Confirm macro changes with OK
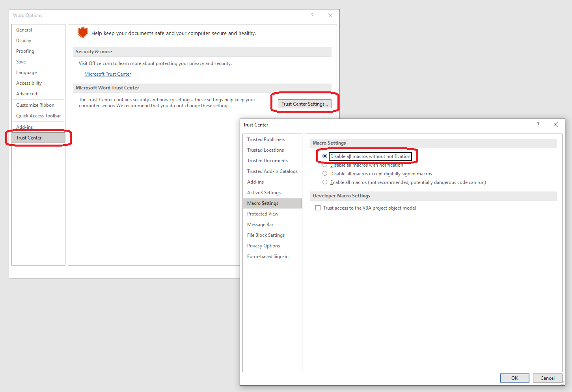The height and width of the screenshot is (392, 572). (514, 378)
